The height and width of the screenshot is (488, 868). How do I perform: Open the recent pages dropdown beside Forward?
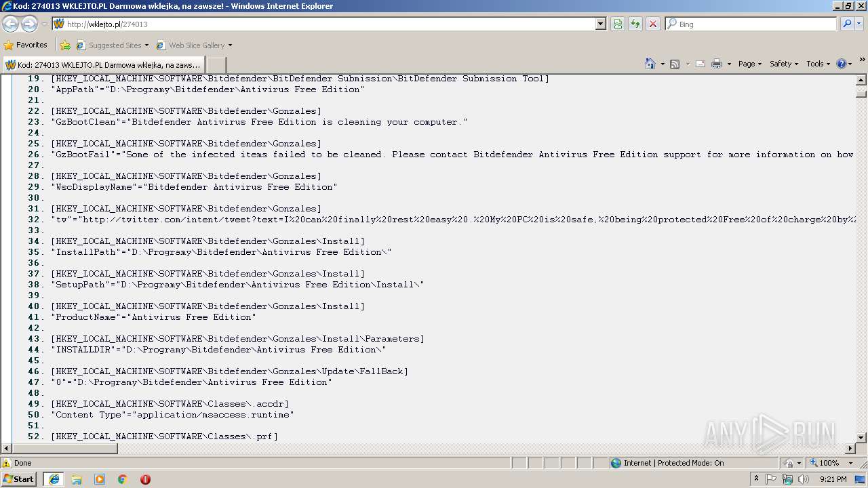tap(44, 24)
